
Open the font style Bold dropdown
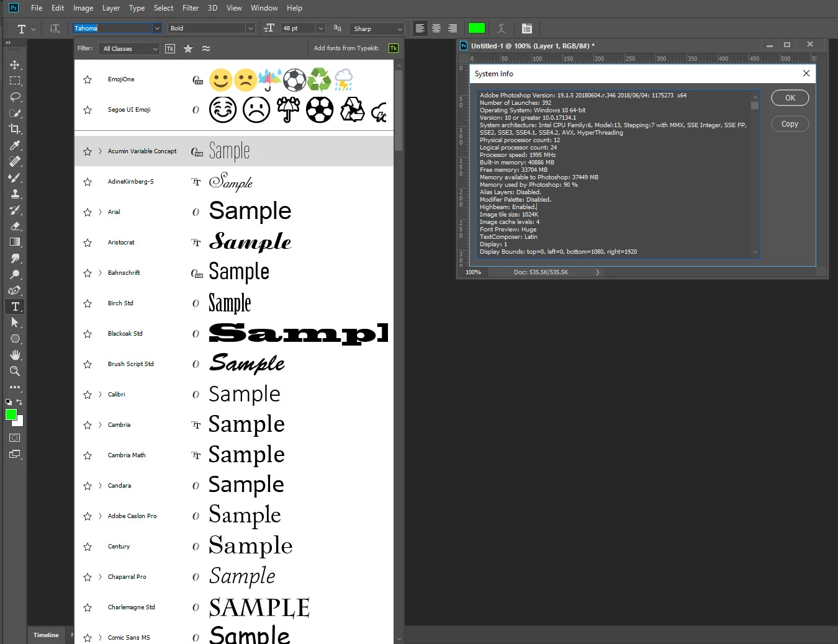pyautogui.click(x=250, y=29)
